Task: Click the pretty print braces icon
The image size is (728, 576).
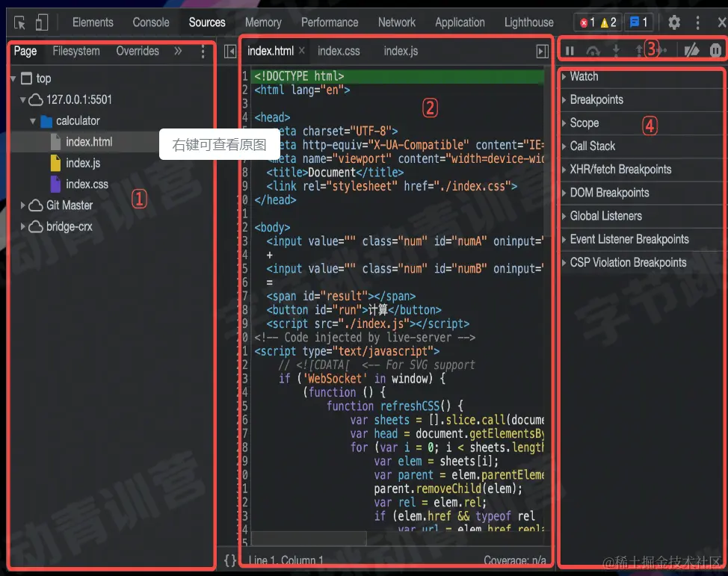Action: point(229,560)
